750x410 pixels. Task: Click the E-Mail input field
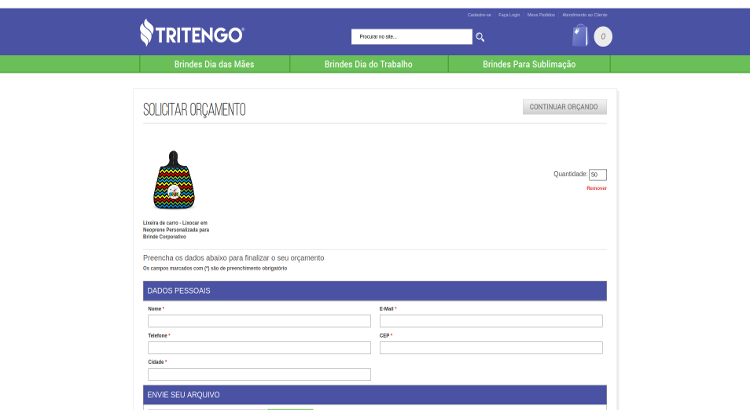pos(491,321)
